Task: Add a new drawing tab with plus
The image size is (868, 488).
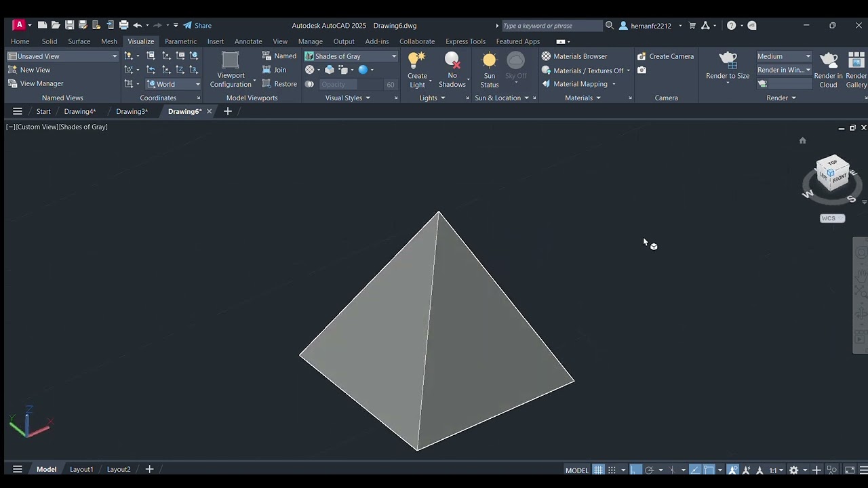Action: [x=228, y=111]
